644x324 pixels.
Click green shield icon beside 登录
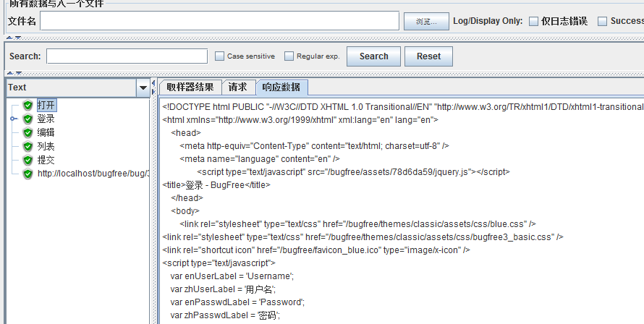(27, 119)
